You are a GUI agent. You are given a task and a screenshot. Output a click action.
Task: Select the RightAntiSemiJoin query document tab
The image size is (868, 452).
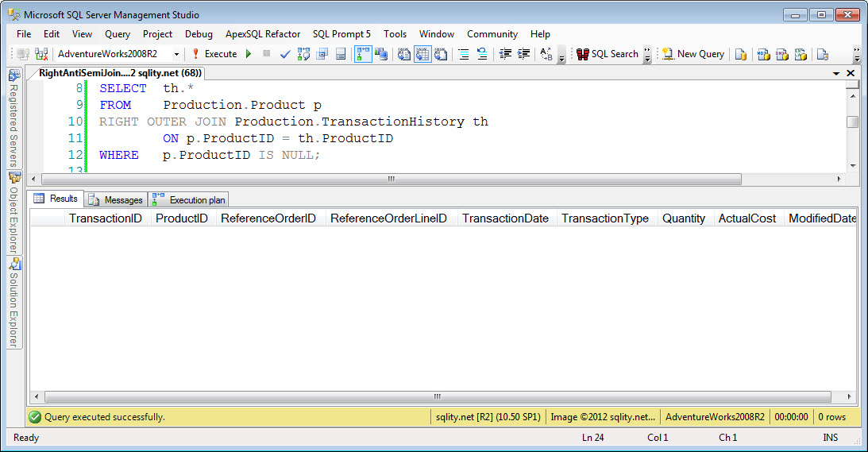pos(120,72)
